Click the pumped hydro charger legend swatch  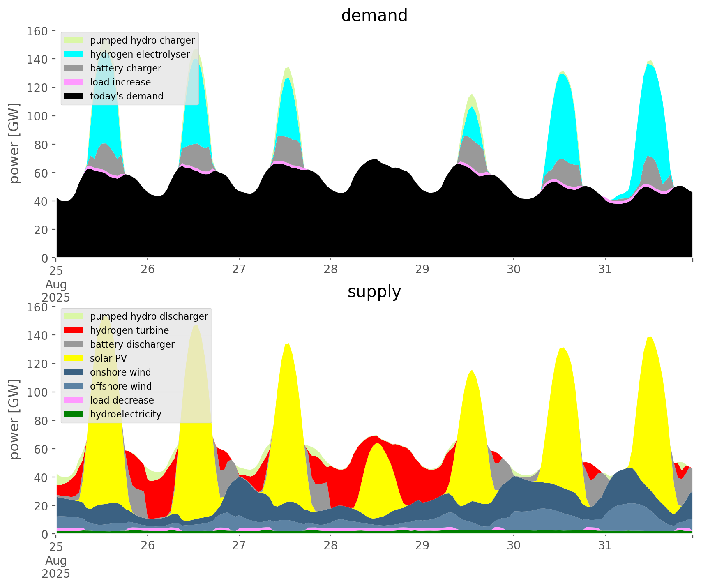(x=74, y=40)
